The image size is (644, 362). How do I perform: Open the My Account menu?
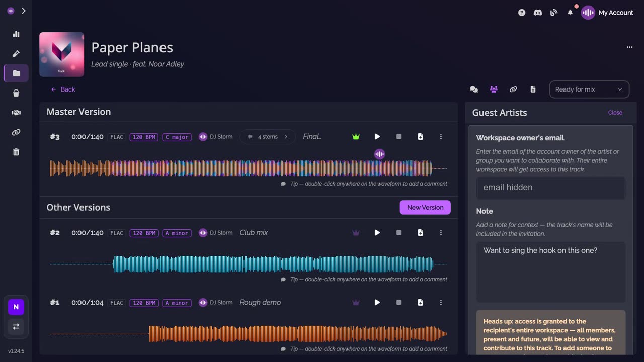[x=607, y=13]
